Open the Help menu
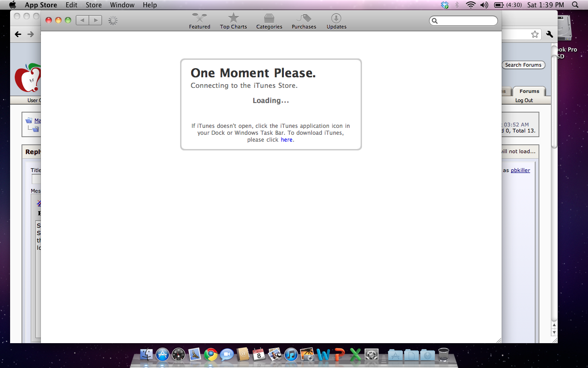This screenshot has height=368, width=588. click(150, 5)
